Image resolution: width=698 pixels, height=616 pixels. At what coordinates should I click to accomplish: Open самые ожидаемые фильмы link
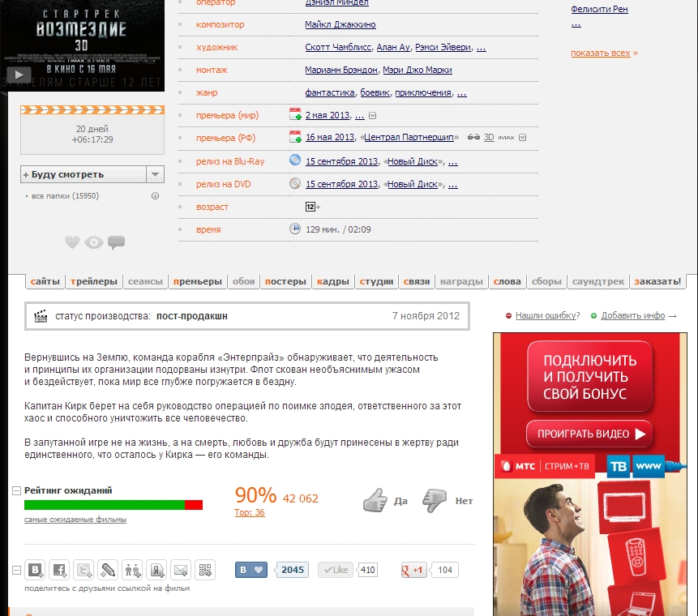point(75,520)
